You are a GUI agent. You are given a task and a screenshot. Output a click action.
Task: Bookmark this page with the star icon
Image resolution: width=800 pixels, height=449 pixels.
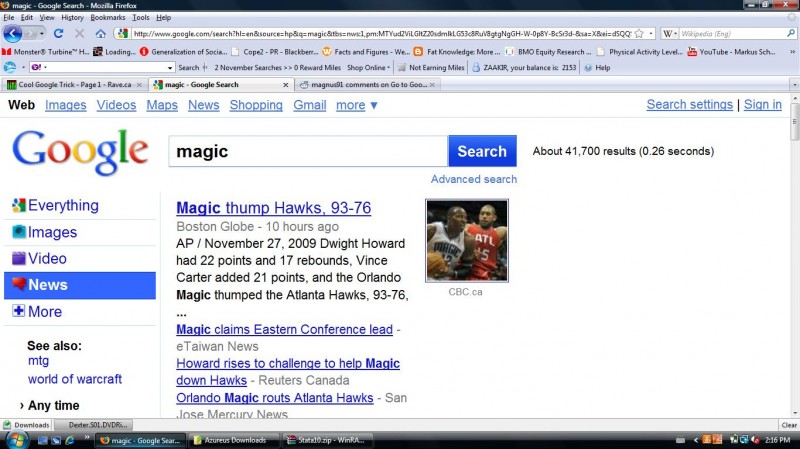(639, 34)
